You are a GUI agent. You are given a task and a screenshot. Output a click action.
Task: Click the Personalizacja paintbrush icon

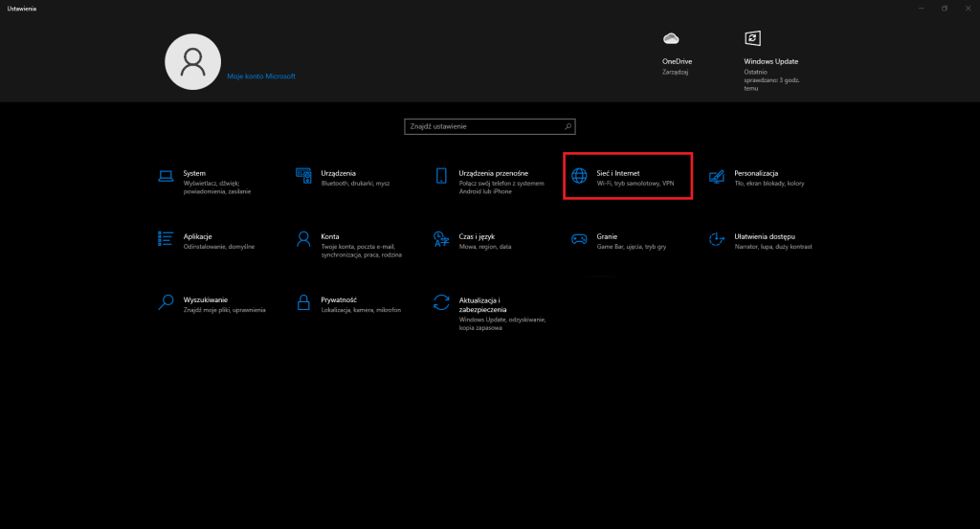pos(717,176)
